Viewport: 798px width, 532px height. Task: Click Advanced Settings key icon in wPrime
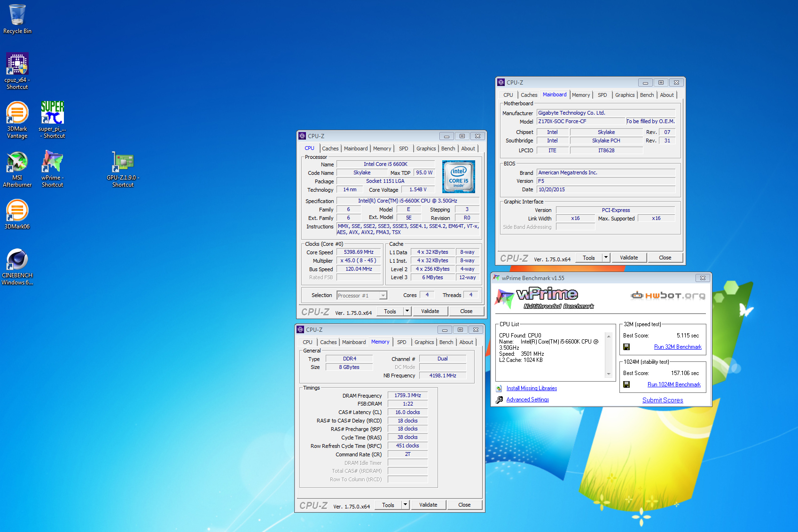pyautogui.click(x=499, y=399)
